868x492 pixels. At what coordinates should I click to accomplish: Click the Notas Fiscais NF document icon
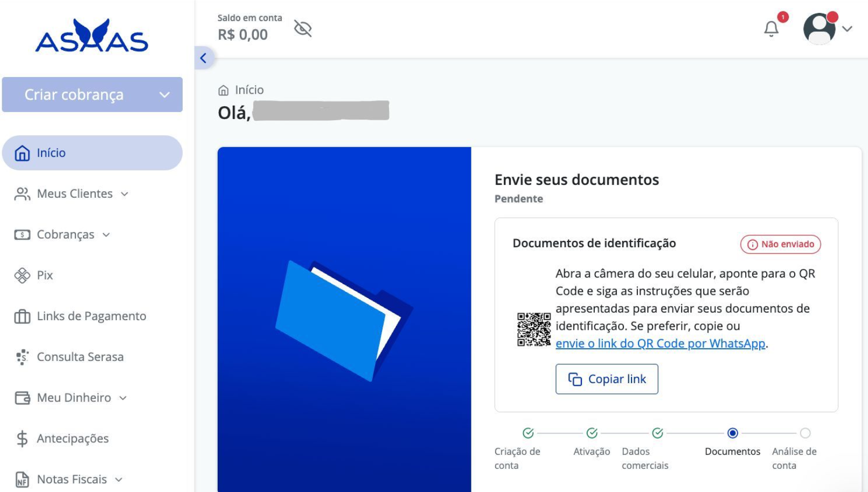click(22, 479)
